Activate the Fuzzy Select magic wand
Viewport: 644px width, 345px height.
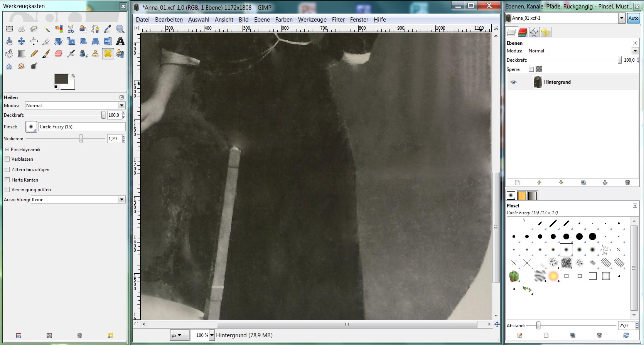(46, 29)
